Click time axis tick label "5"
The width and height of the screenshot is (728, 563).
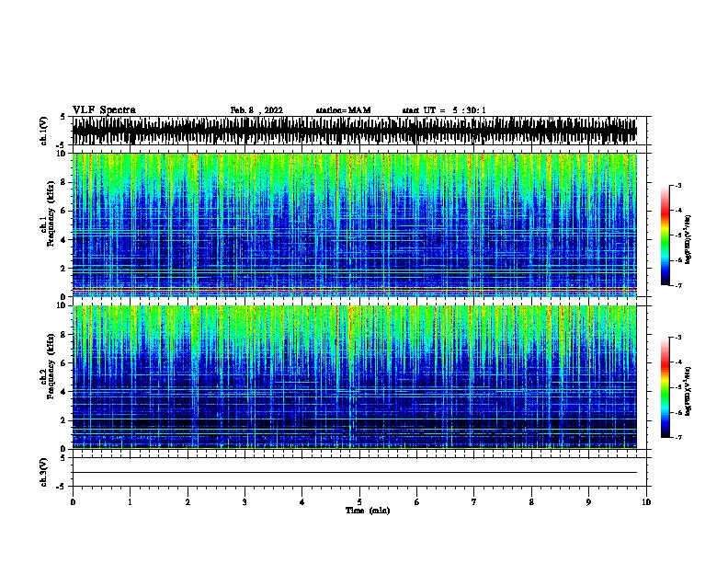tap(359, 501)
